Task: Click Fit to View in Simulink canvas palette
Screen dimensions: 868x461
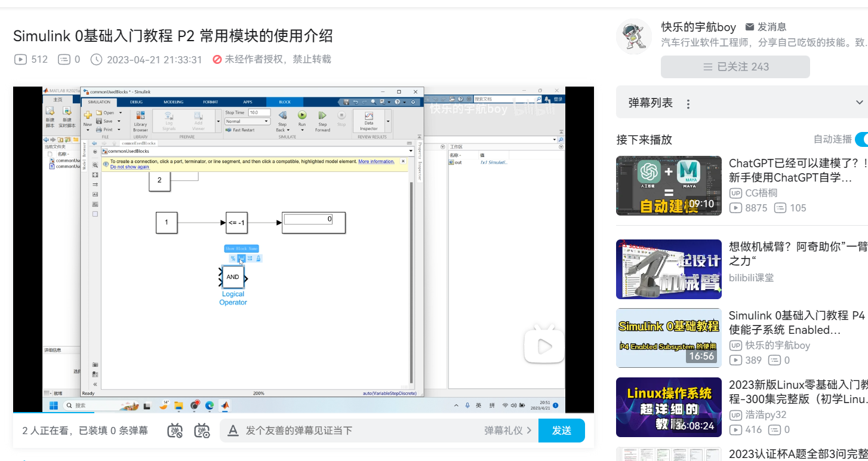Action: [x=95, y=174]
